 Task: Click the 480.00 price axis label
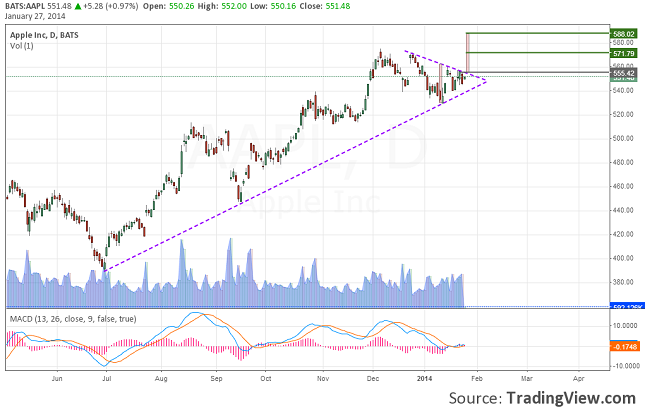tap(623, 162)
